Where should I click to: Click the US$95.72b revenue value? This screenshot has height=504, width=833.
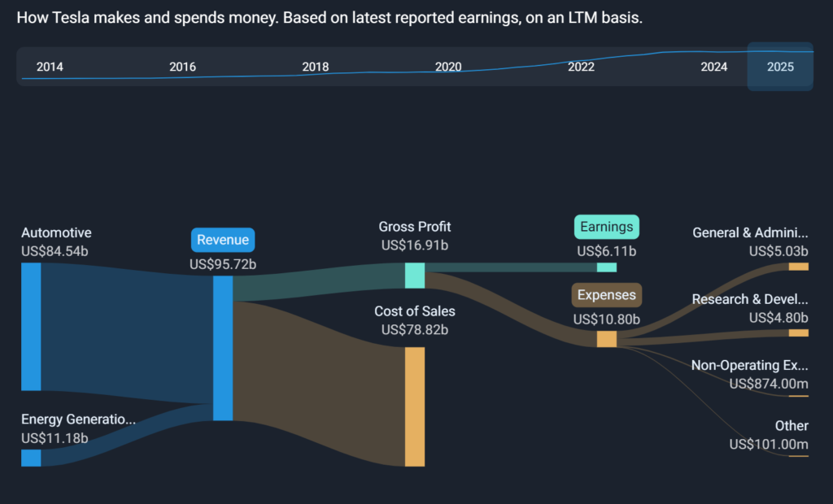pos(223,264)
